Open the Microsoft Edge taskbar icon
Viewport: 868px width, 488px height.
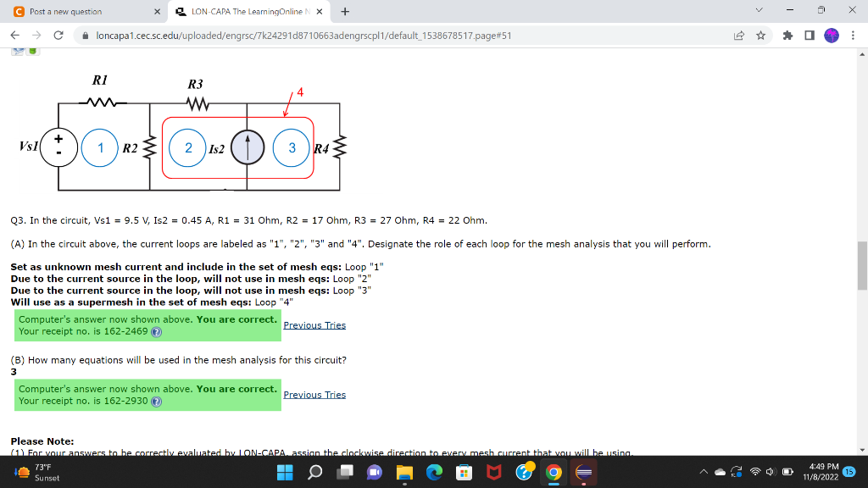coord(433,473)
